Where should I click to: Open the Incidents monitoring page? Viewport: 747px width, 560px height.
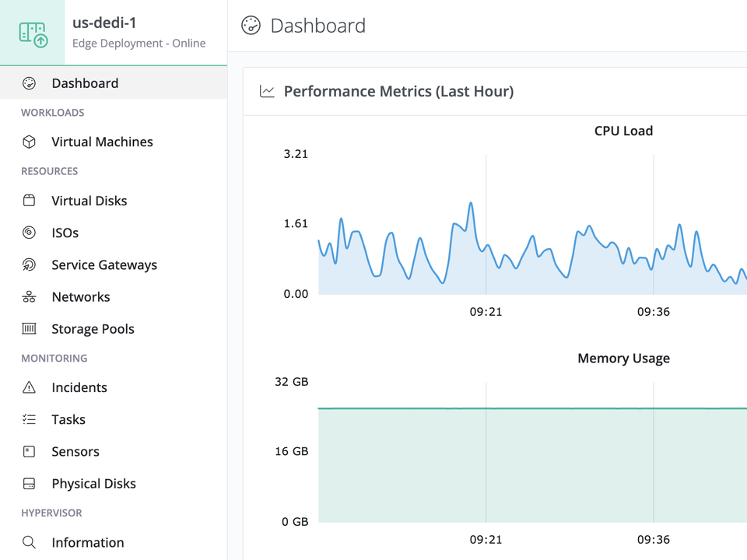[x=114, y=387]
